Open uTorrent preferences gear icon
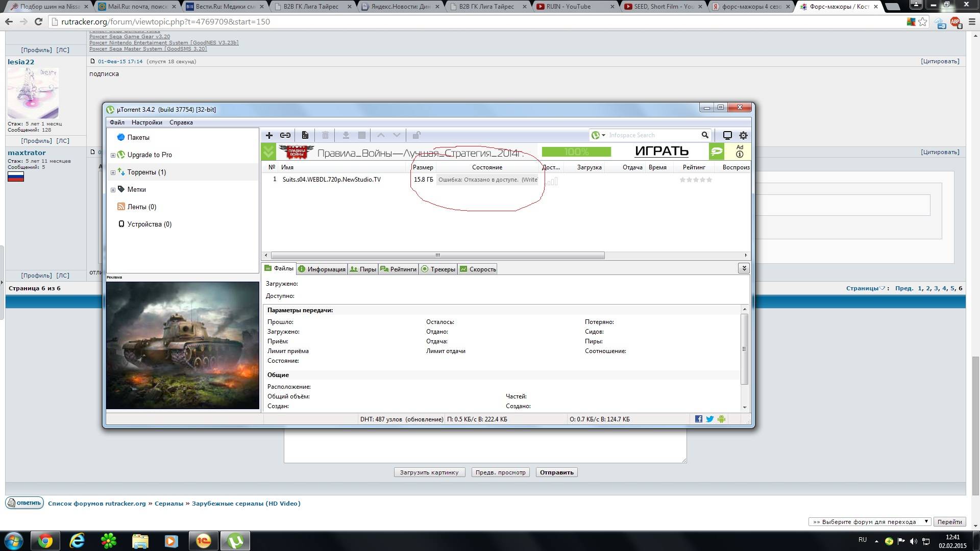980x551 pixels. click(743, 135)
